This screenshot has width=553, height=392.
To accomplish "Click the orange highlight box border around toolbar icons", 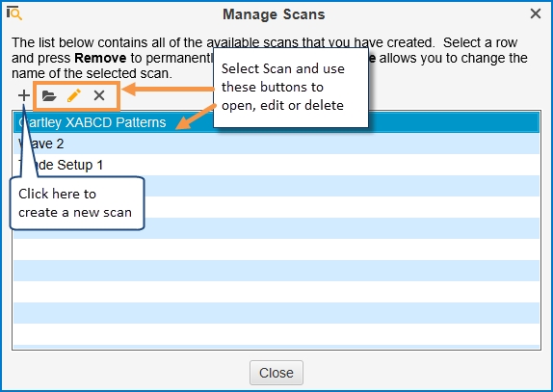I will pyautogui.click(x=76, y=83).
